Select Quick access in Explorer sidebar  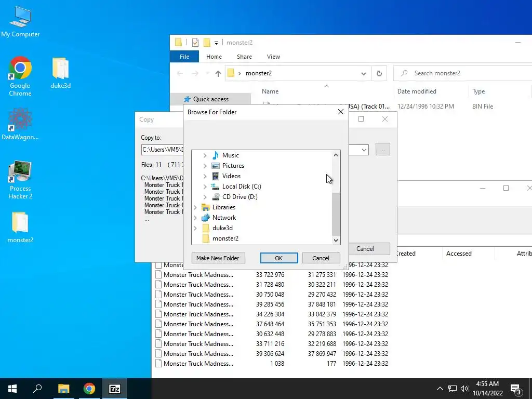(x=211, y=99)
